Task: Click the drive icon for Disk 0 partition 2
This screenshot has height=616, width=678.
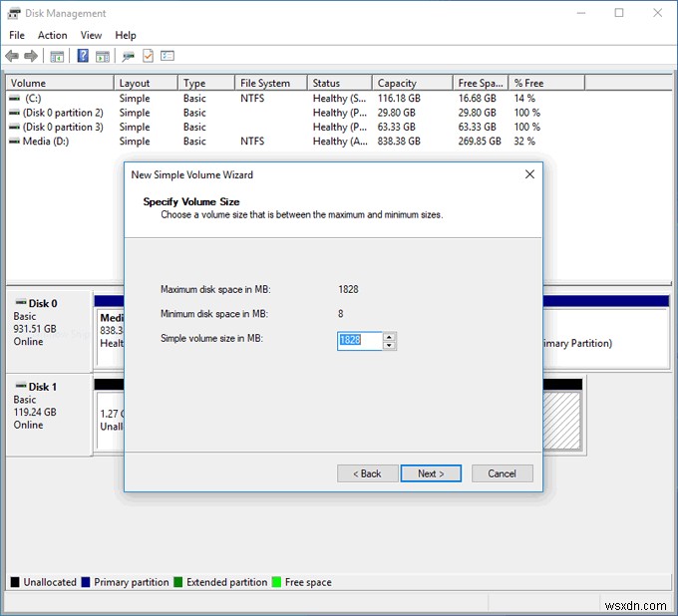Action: pyautogui.click(x=14, y=113)
